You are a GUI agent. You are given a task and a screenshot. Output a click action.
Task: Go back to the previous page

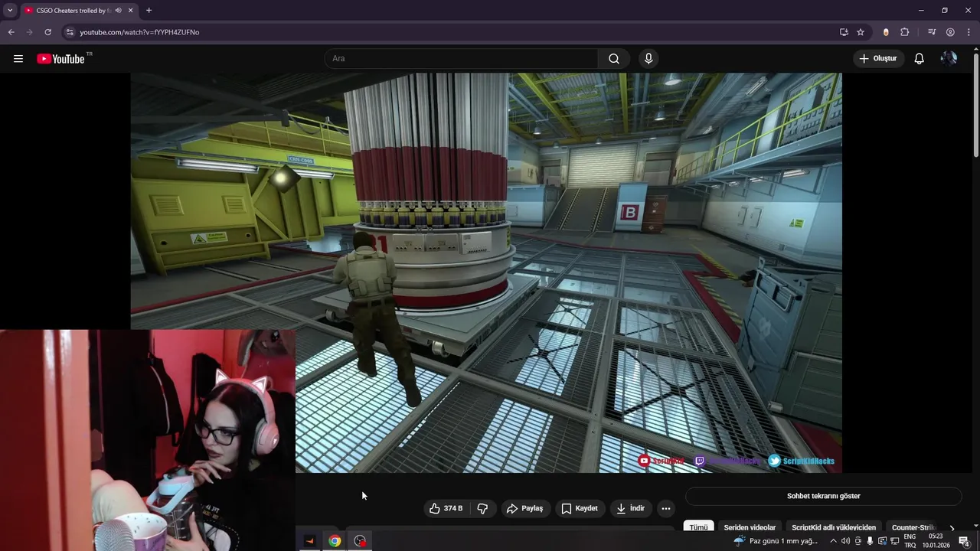11,32
